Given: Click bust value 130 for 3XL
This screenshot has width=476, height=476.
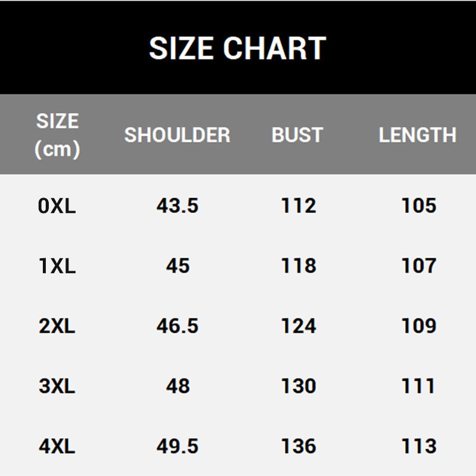Looking at the screenshot, I should (298, 386).
